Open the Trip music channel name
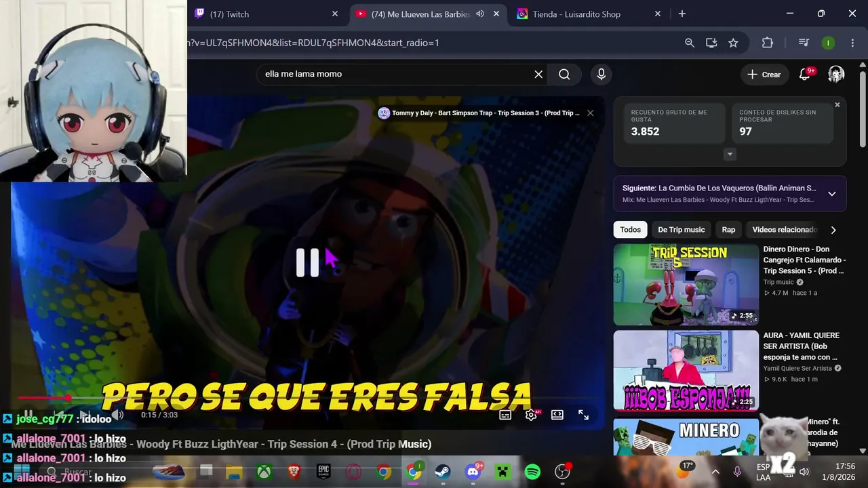The image size is (868, 488). click(778, 282)
